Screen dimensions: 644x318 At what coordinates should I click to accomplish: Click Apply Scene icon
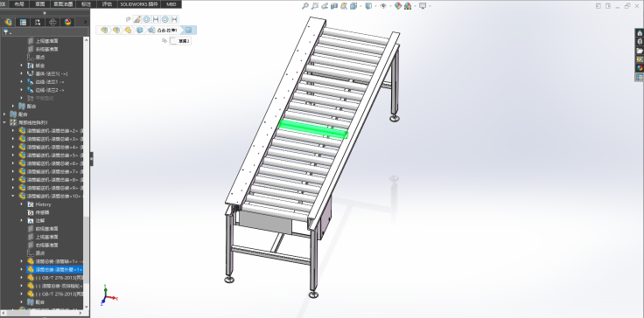[x=408, y=6]
